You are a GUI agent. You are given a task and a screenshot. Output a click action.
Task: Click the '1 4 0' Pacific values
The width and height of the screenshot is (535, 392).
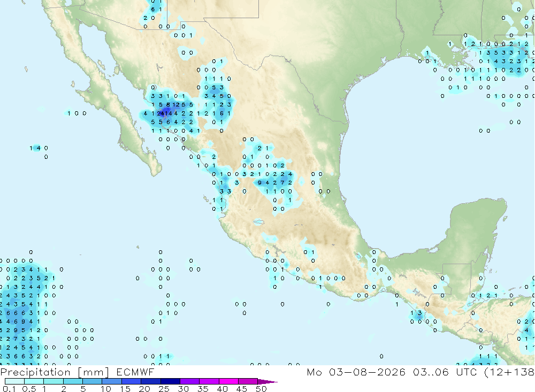pos(39,148)
